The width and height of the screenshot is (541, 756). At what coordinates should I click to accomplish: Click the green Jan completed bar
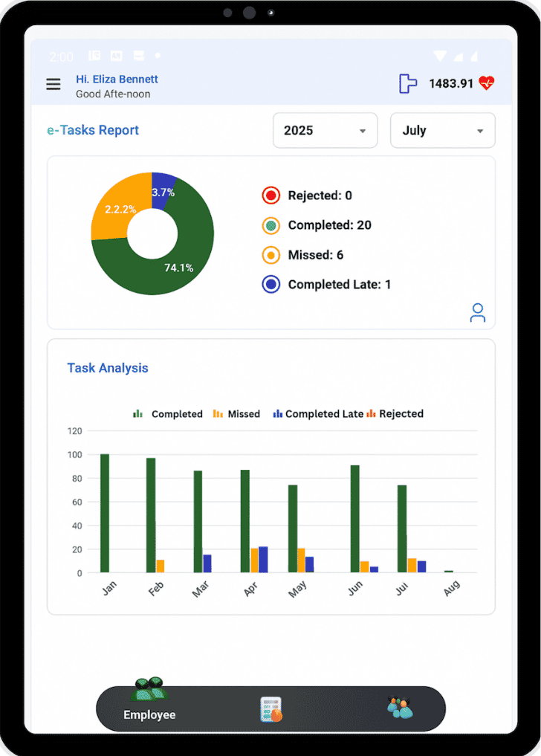(x=105, y=513)
